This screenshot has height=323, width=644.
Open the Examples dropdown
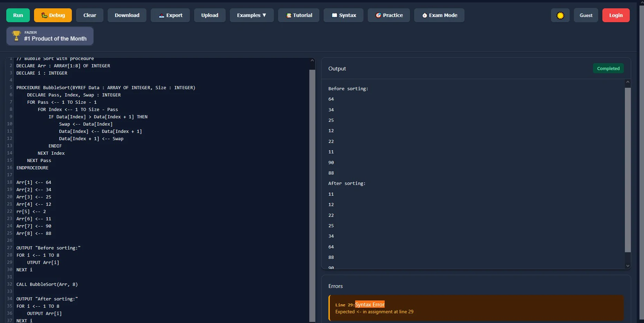(252, 15)
